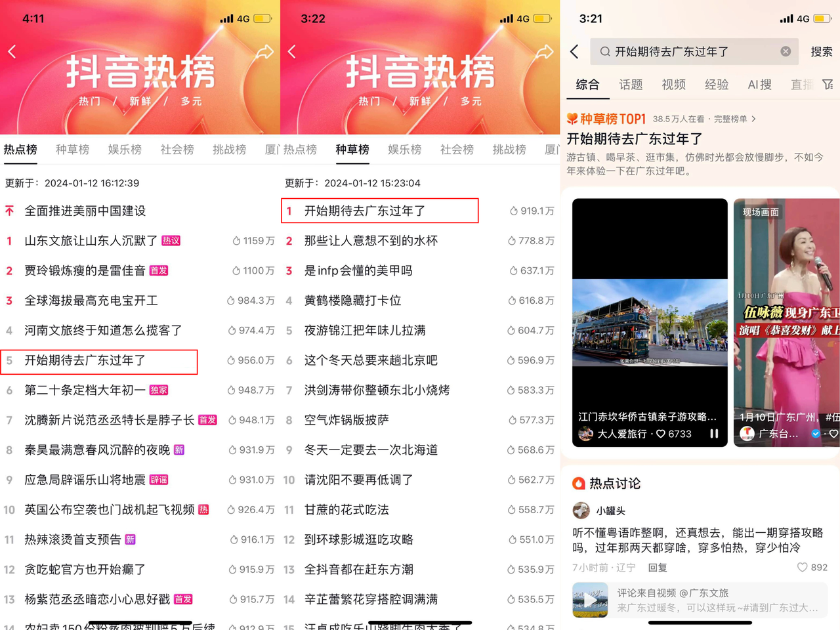The width and height of the screenshot is (840, 630).
Task: Play the 广东文旅 source video preview
Action: (591, 600)
